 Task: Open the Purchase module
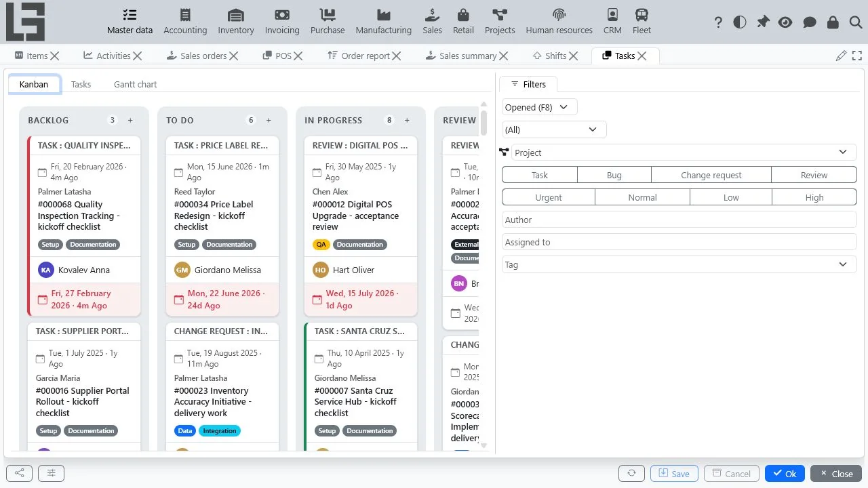[x=328, y=22]
